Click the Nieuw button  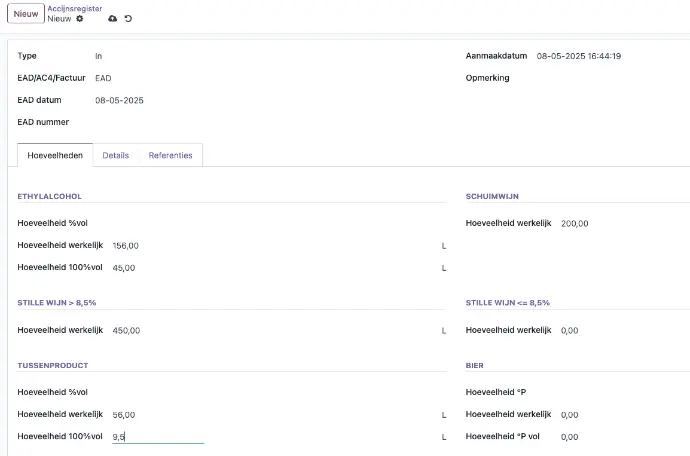pos(26,14)
